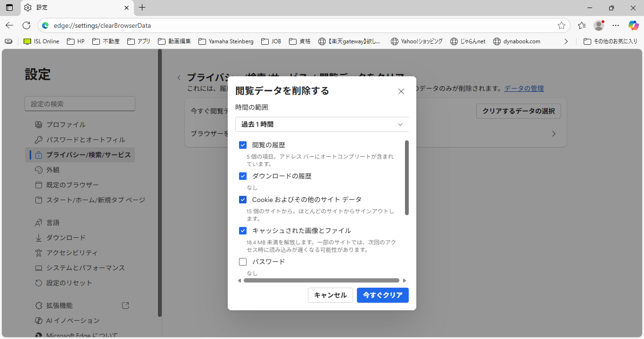The height and width of the screenshot is (339, 644).
Task: Uncheck the 閲覧の履歴 checkbox
Action: [x=243, y=145]
